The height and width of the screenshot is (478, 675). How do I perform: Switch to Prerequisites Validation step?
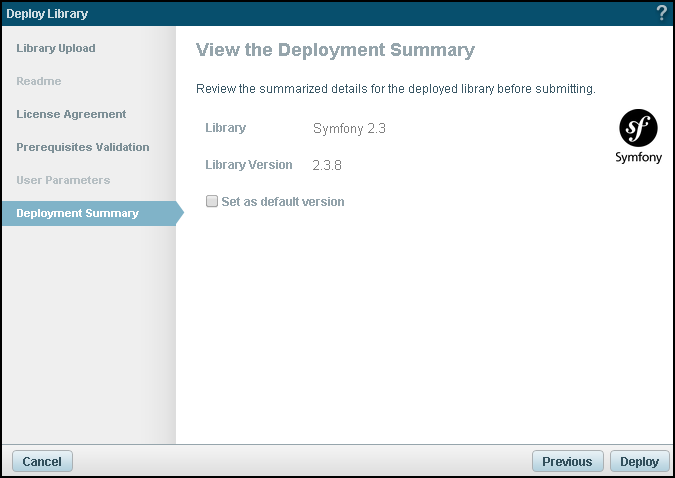(83, 147)
